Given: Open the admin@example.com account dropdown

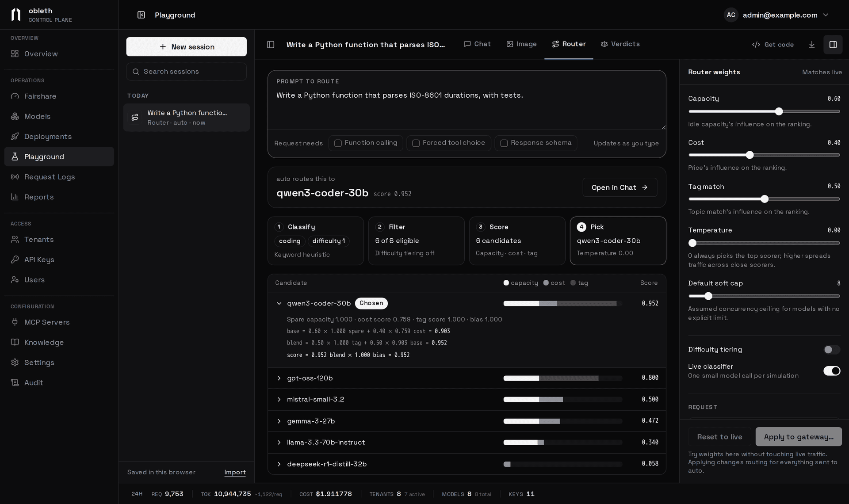Looking at the screenshot, I should pyautogui.click(x=776, y=15).
